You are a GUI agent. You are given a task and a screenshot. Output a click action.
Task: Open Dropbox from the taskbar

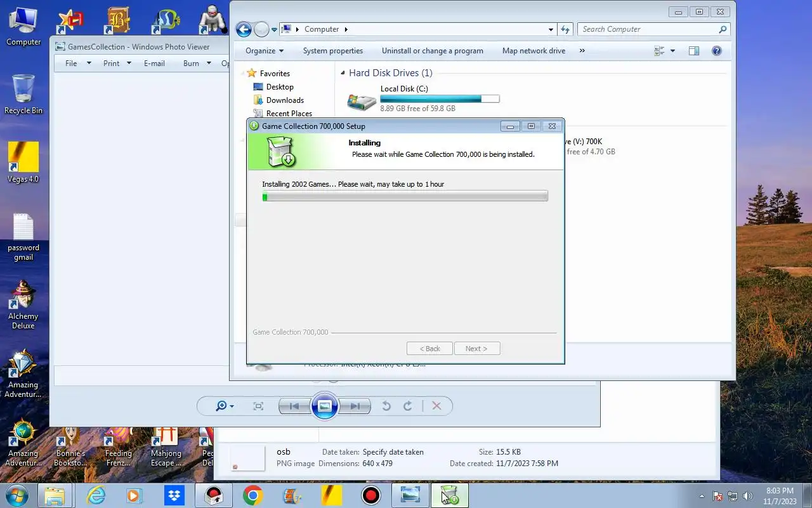point(173,495)
